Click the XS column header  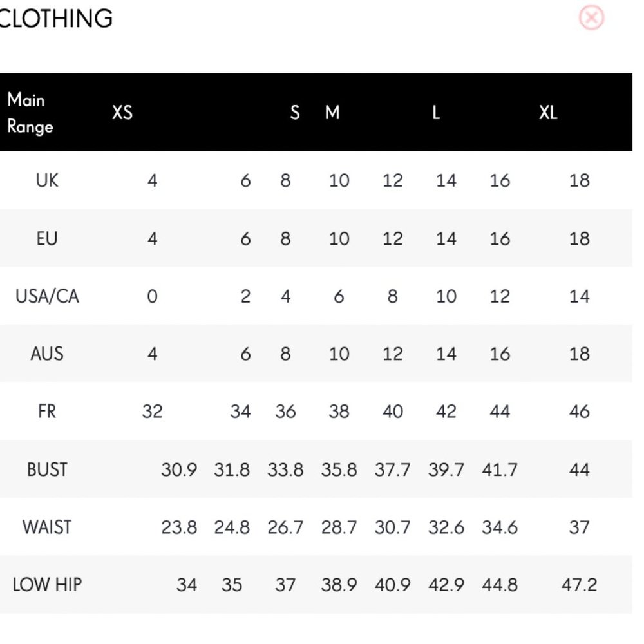(122, 113)
